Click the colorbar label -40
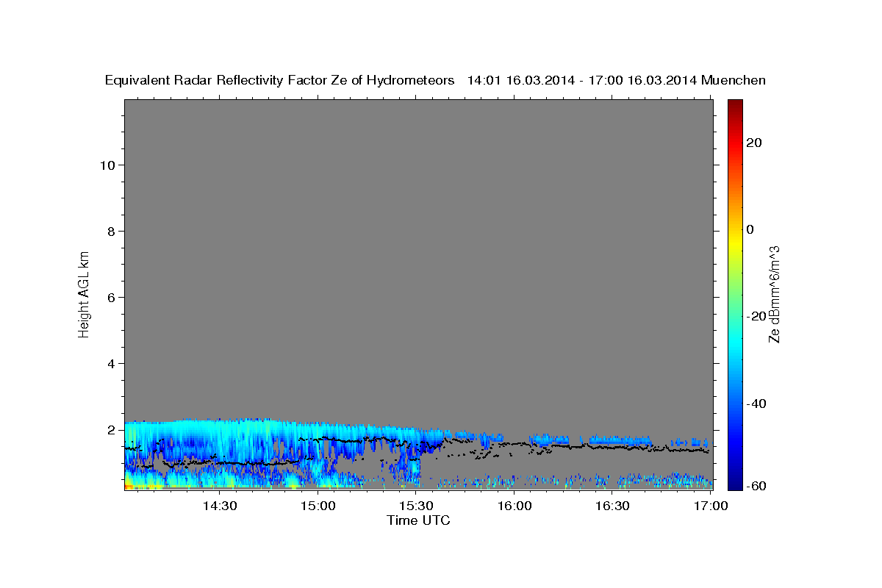This screenshot has height=588, width=882. 755,403
